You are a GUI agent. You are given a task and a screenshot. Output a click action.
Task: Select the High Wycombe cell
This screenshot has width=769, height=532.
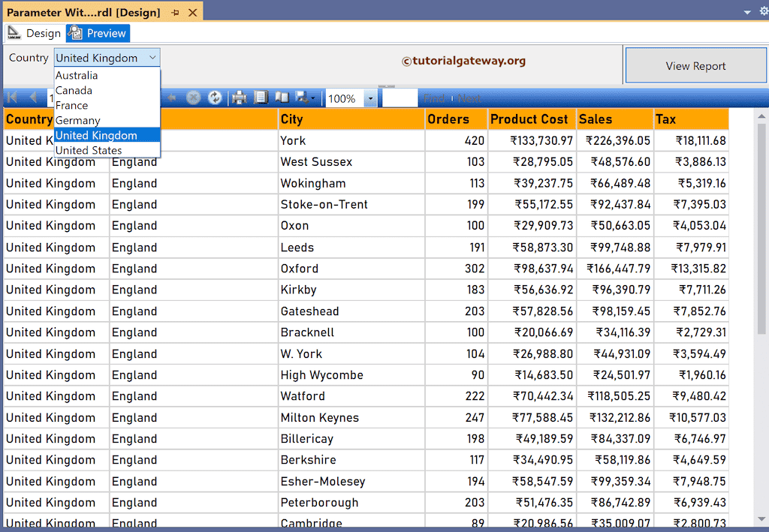(351, 374)
